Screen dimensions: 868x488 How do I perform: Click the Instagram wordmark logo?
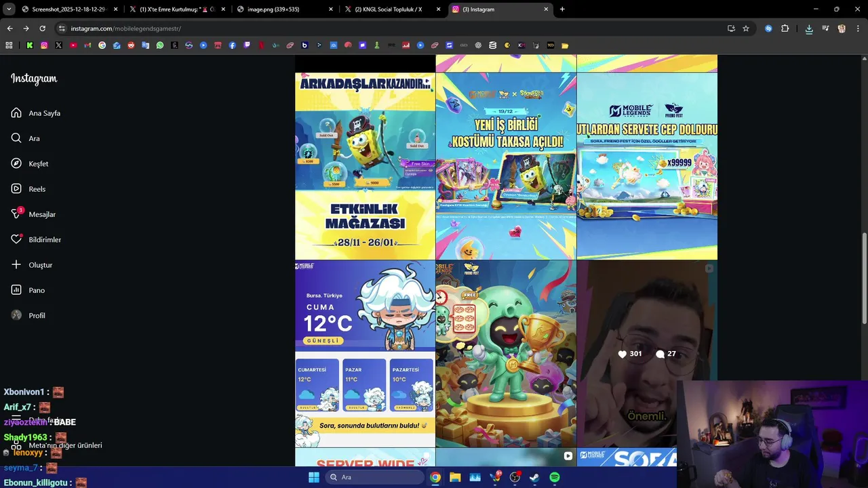click(x=34, y=79)
